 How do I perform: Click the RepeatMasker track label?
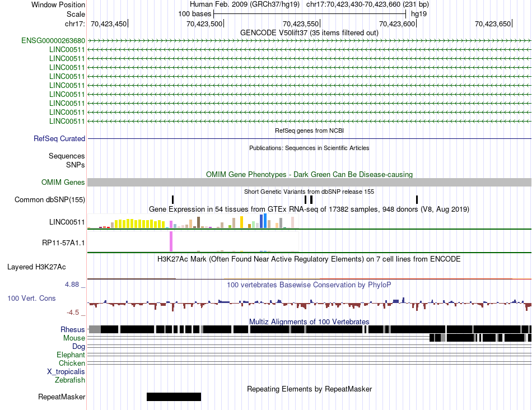pos(62,397)
